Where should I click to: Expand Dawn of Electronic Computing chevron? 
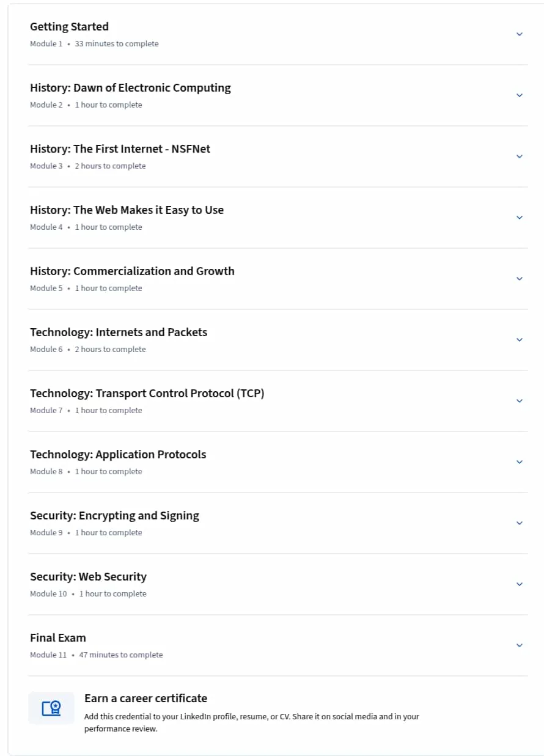pyautogui.click(x=520, y=95)
